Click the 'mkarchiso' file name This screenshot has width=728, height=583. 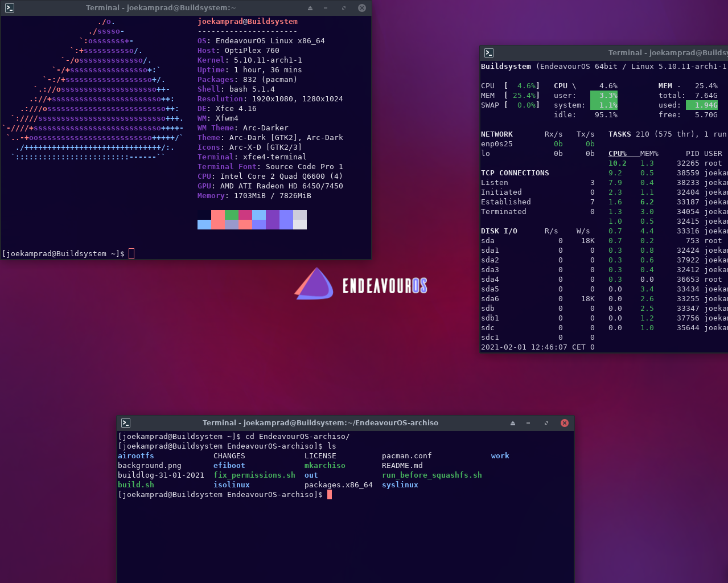(x=325, y=465)
